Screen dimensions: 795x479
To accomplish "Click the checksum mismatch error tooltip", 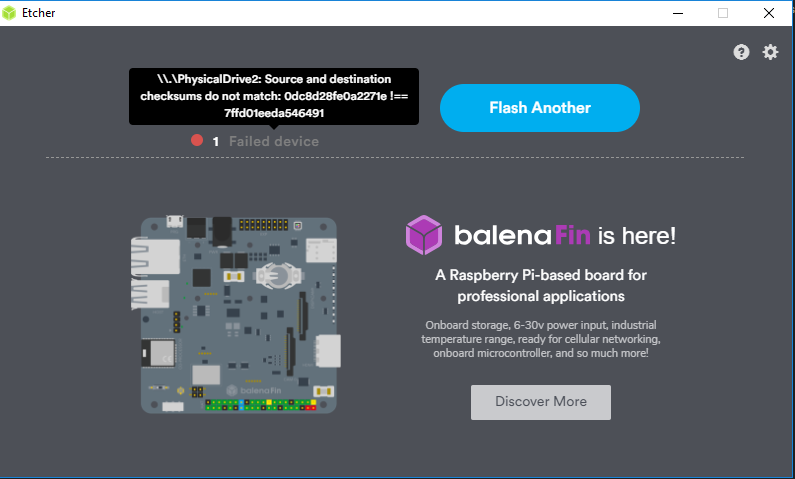I will [274, 96].
